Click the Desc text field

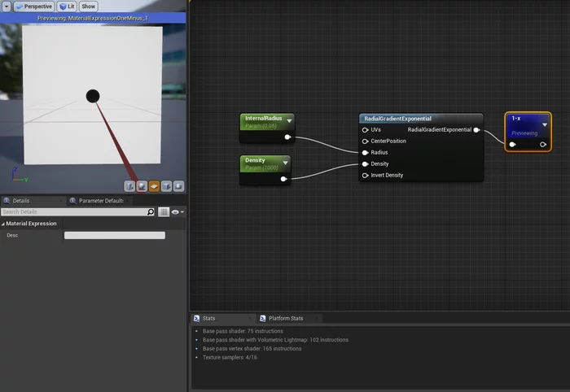pyautogui.click(x=115, y=235)
